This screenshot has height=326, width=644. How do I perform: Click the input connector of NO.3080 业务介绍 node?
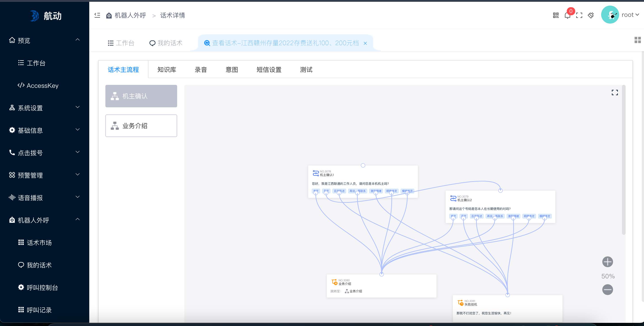(x=381, y=274)
